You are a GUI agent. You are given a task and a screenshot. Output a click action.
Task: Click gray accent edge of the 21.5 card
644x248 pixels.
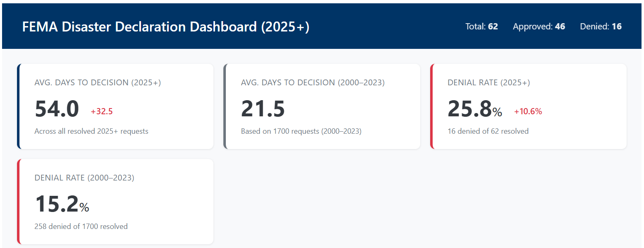pyautogui.click(x=225, y=106)
